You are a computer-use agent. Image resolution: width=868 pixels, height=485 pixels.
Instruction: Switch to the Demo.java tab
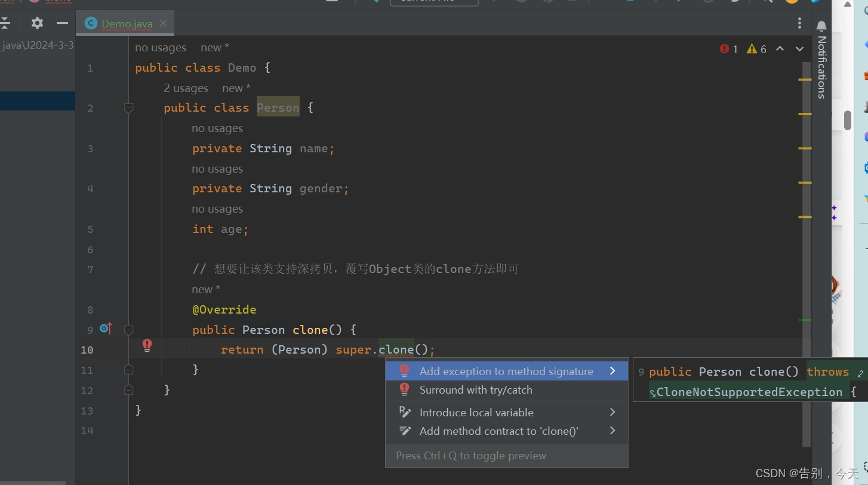click(127, 24)
